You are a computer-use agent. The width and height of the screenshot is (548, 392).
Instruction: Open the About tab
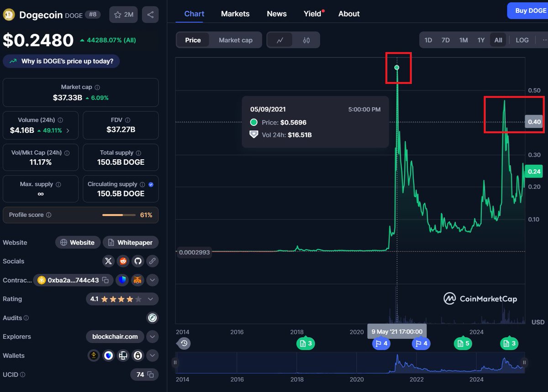tap(349, 14)
